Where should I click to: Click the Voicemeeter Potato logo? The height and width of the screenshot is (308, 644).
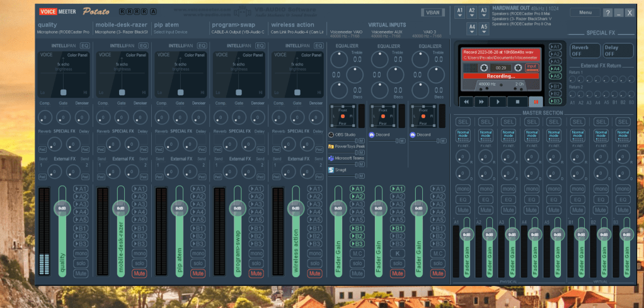click(x=96, y=11)
